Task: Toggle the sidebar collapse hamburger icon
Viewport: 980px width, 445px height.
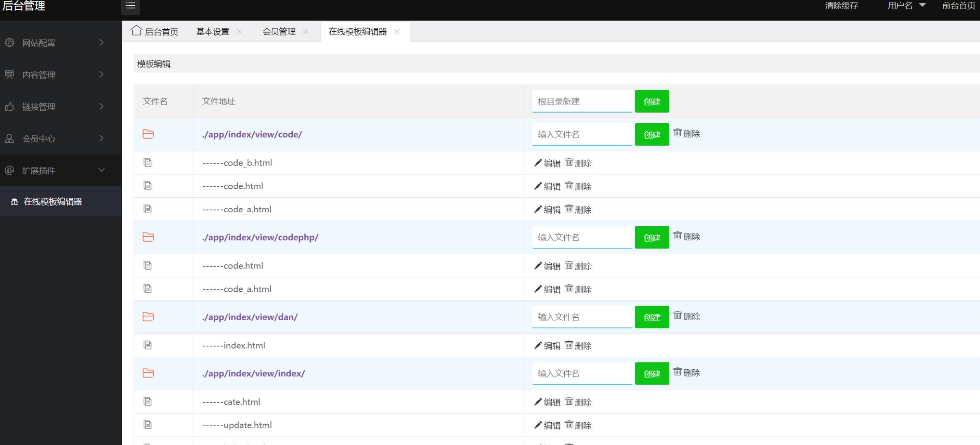Action: coord(130,6)
